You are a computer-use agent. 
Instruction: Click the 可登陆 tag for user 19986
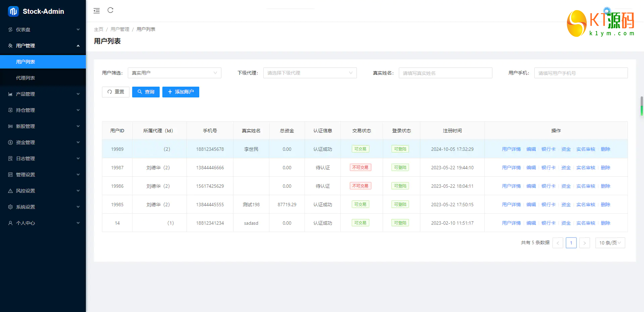point(400,186)
